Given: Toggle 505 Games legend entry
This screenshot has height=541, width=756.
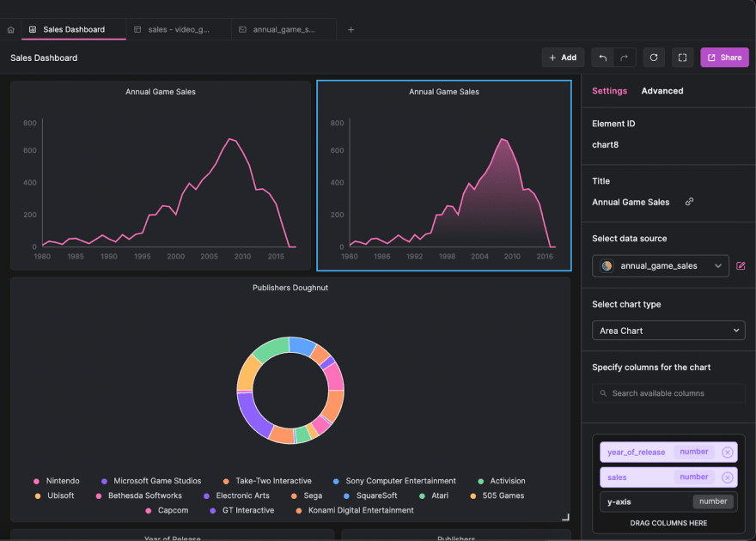Looking at the screenshot, I should tap(497, 495).
